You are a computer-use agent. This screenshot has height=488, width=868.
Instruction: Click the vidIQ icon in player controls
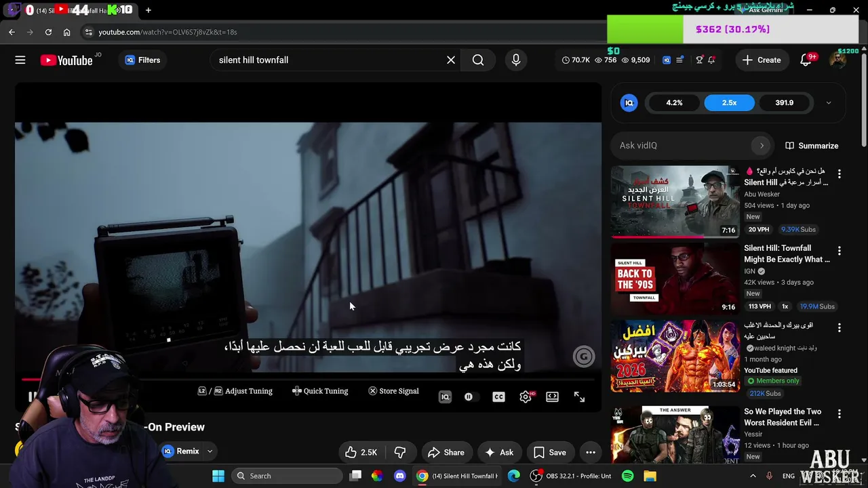[445, 397]
